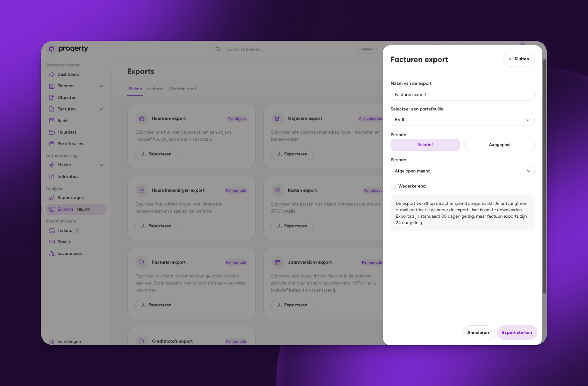This screenshot has height=386, width=588.
Task: Open Dashboard in the sidebar
Action: pos(76,75)
